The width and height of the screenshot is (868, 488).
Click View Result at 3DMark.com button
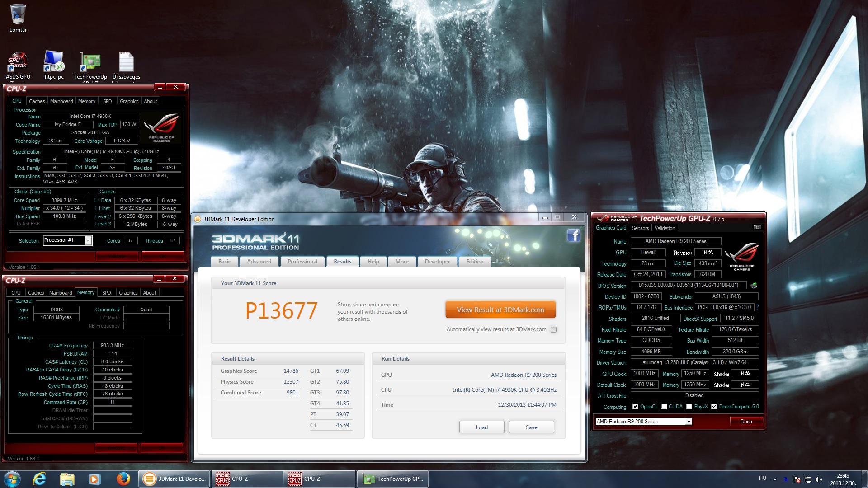click(x=500, y=310)
